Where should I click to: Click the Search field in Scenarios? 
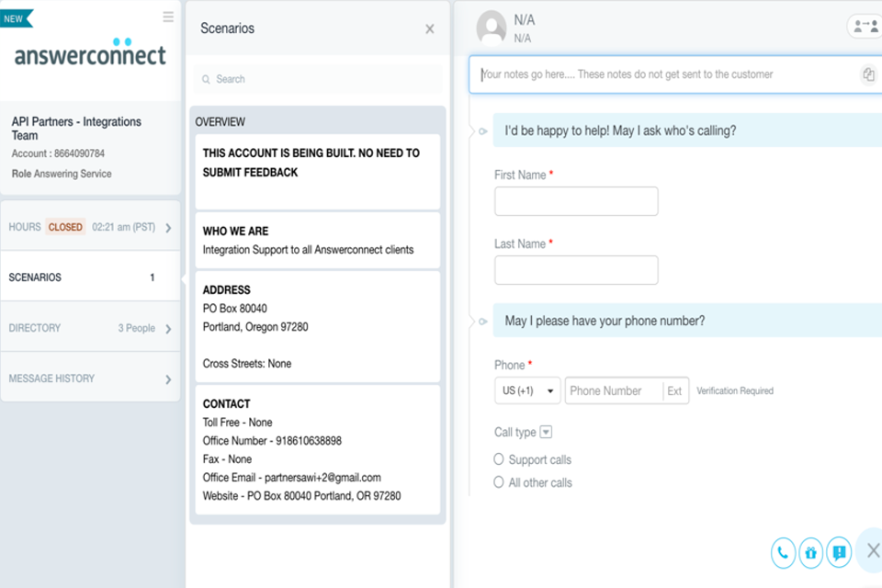(x=318, y=79)
